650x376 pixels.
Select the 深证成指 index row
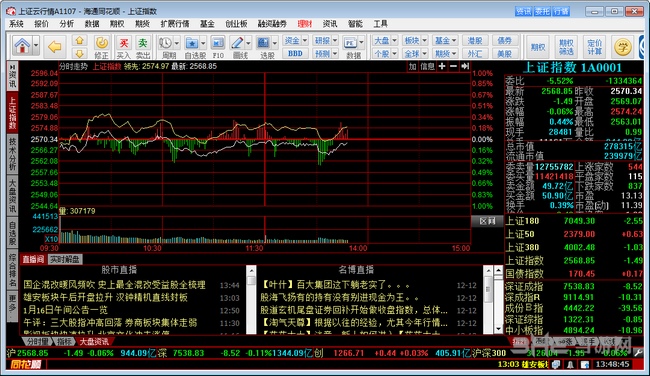click(x=574, y=286)
